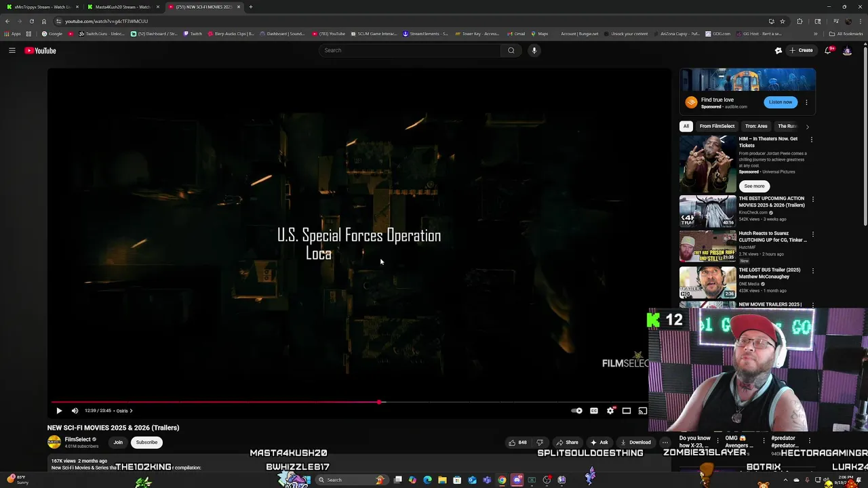Start voice search with microphone
Image resolution: width=868 pixels, height=488 pixels.
pyautogui.click(x=534, y=50)
